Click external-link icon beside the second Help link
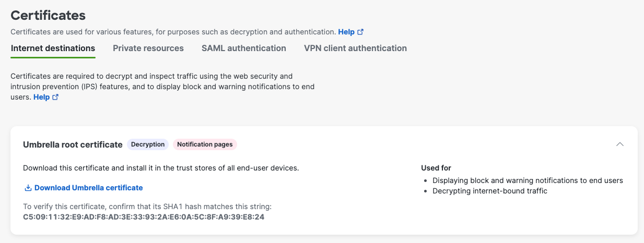Viewport: 644px width, 243px height. pyautogui.click(x=55, y=97)
